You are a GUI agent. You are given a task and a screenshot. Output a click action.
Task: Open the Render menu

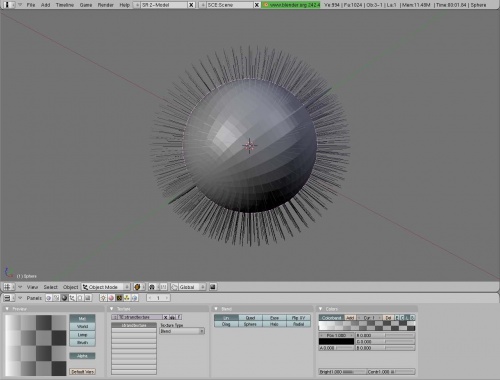(x=106, y=5)
